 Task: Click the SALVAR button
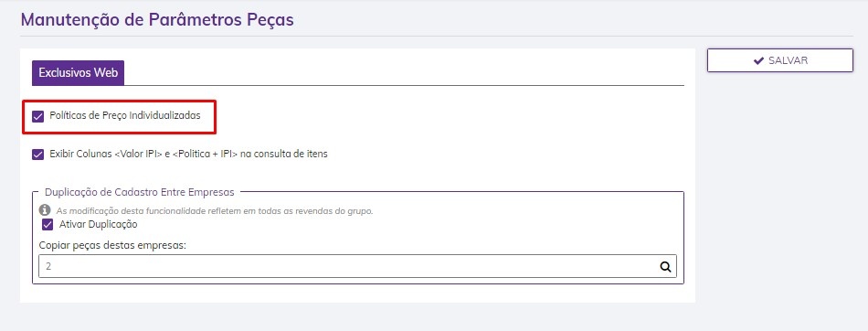780,60
